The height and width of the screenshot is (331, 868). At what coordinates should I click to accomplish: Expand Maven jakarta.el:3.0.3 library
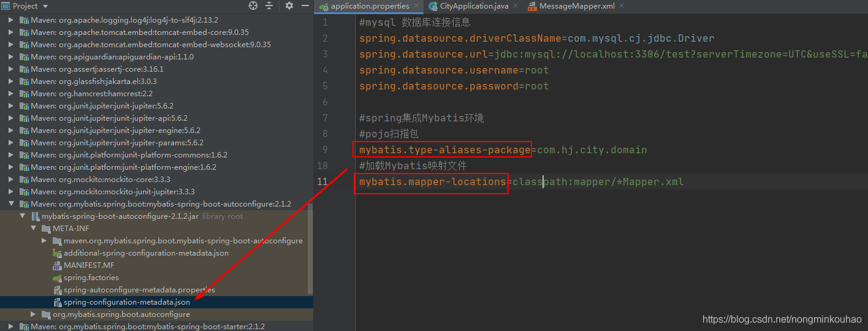(x=11, y=81)
